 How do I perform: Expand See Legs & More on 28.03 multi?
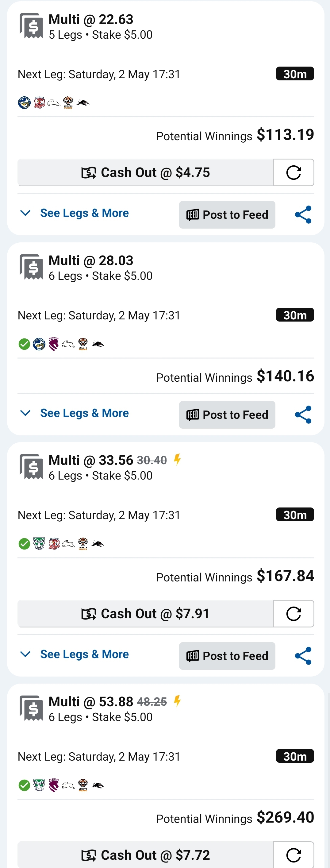pos(75,413)
